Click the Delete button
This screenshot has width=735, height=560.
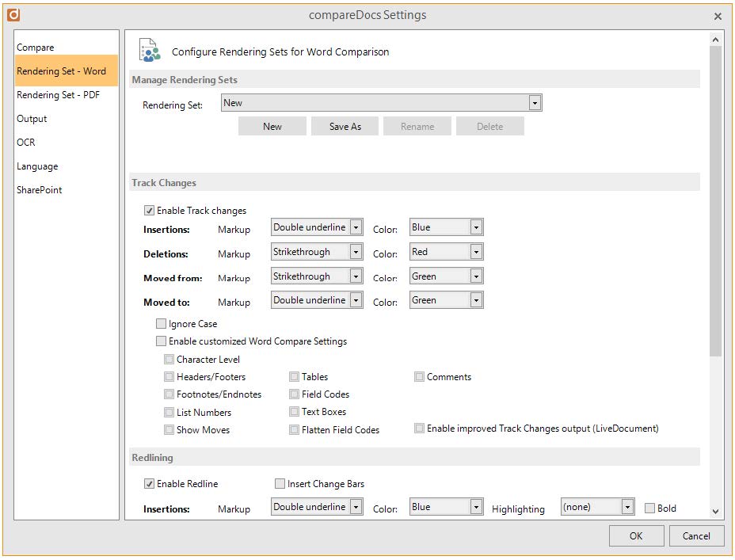[x=489, y=126]
